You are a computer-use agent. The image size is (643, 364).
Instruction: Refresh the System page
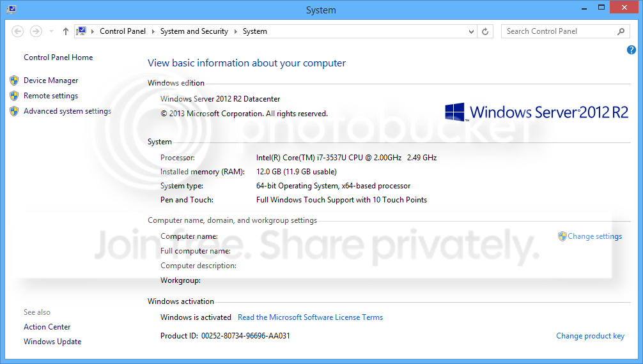pos(485,31)
